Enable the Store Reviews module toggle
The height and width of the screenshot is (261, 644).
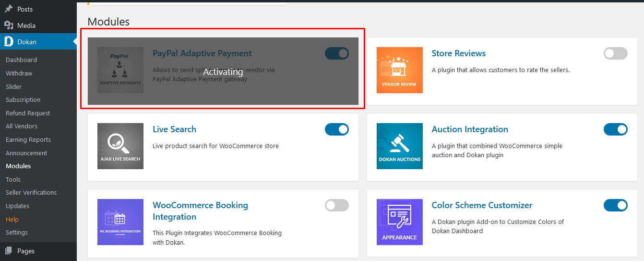616,53
